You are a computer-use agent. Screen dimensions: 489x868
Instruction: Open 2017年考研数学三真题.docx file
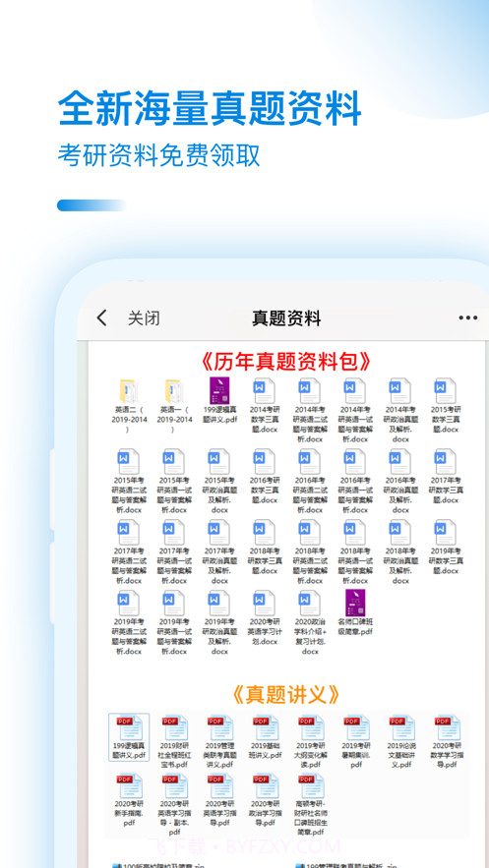(447, 477)
